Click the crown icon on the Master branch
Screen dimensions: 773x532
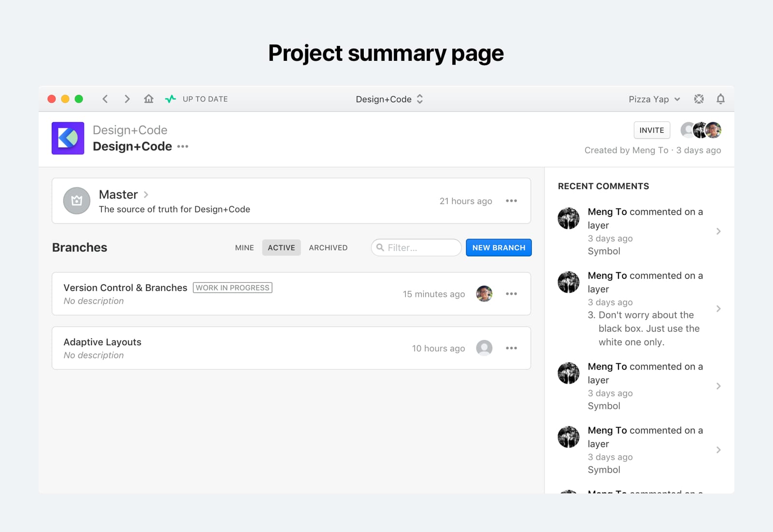pos(76,200)
